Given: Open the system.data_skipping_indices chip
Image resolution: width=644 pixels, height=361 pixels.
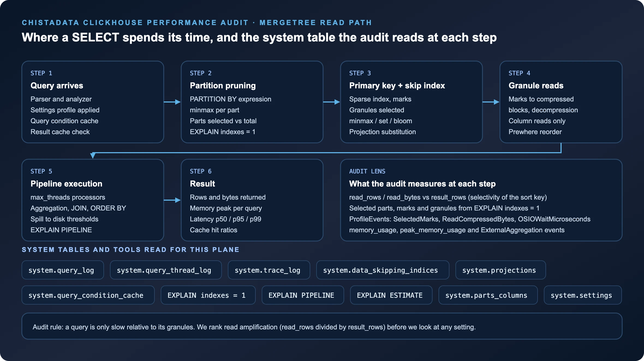Looking at the screenshot, I should [383, 270].
